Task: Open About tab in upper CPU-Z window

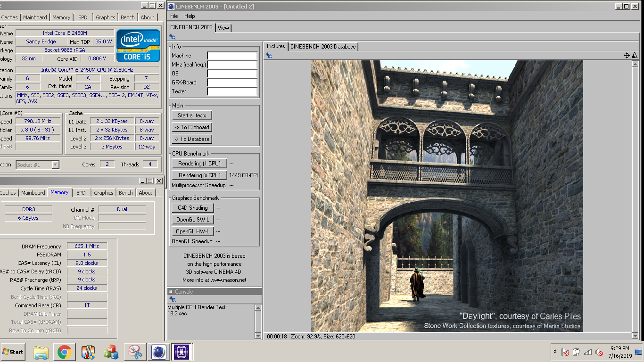Action: (148, 17)
